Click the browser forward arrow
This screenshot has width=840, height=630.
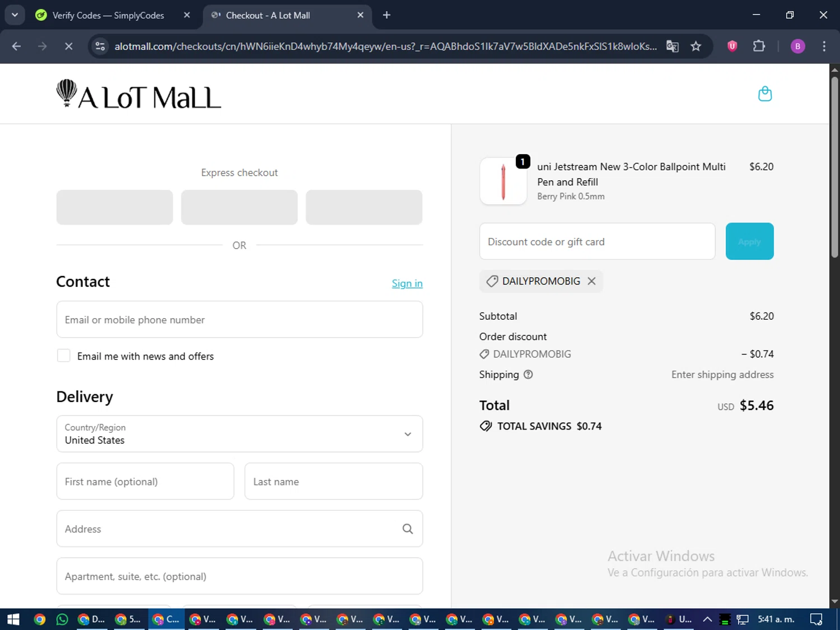pyautogui.click(x=43, y=46)
